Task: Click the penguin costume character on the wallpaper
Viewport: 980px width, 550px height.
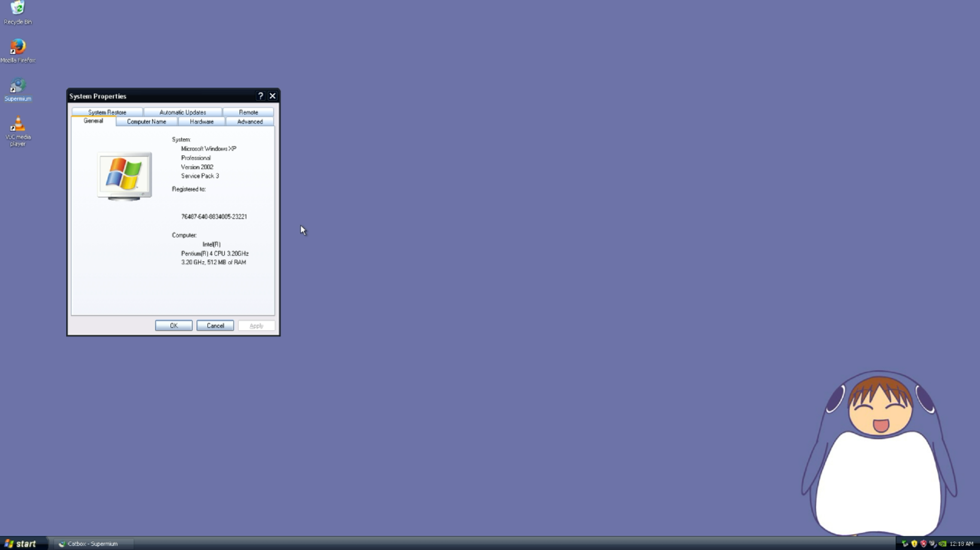Action: tap(879, 454)
